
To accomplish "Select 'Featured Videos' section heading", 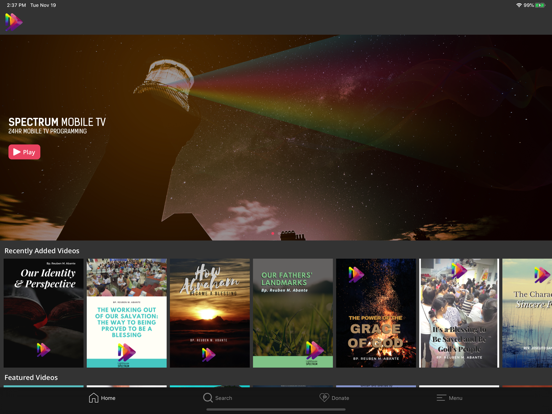I will [31, 377].
